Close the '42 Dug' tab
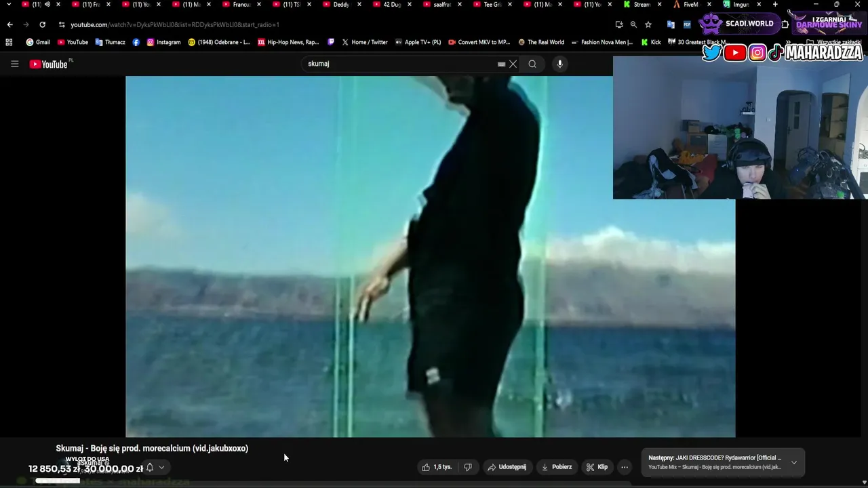Viewport: 868px width, 488px height. 410,5
